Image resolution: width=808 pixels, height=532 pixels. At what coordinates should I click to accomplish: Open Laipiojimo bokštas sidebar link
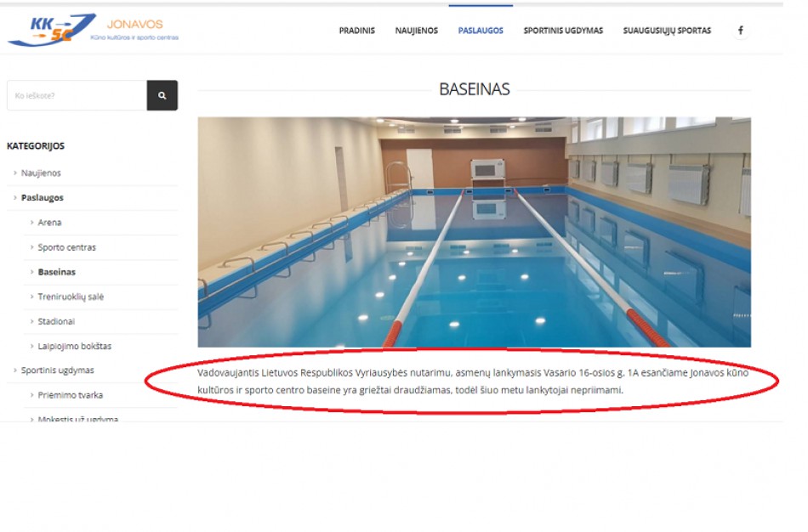pyautogui.click(x=74, y=346)
